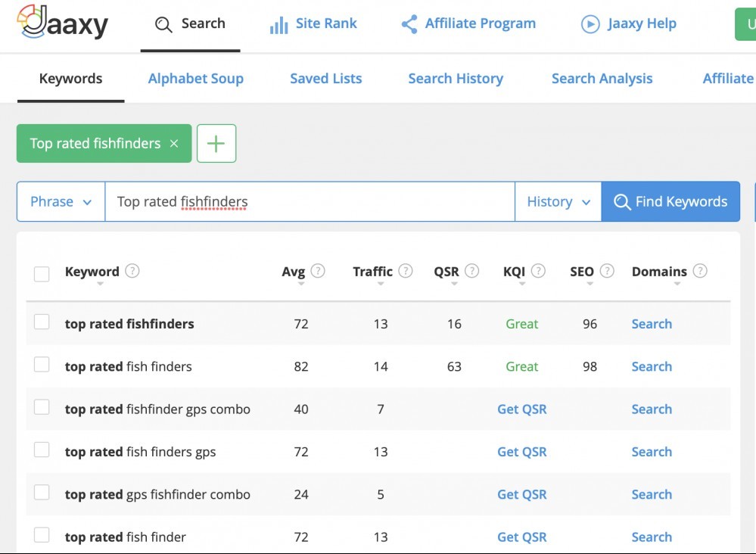Image resolution: width=756 pixels, height=554 pixels.
Task: Click the Jaaxy Help play icon
Action: click(x=590, y=23)
